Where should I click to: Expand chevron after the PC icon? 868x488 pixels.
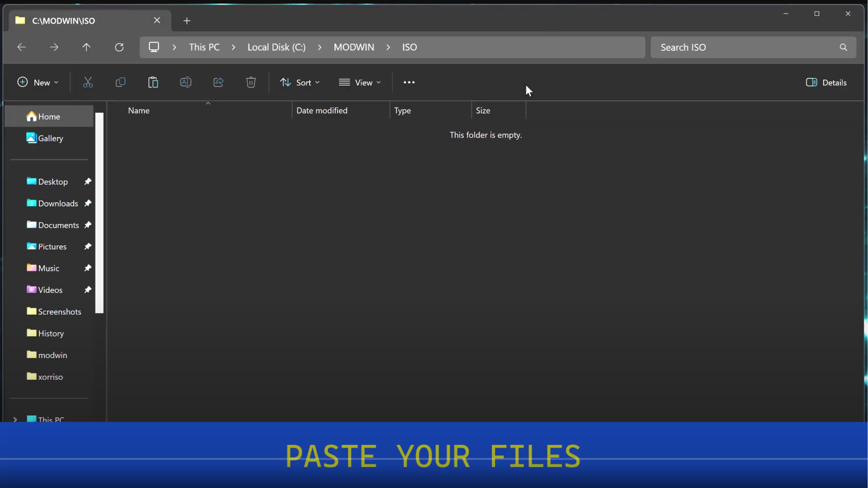pos(174,47)
